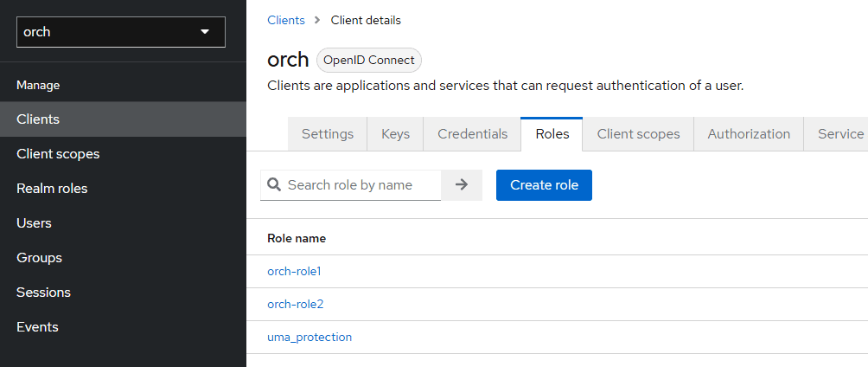
Task: Open Realm roles in the sidebar
Action: [52, 189]
